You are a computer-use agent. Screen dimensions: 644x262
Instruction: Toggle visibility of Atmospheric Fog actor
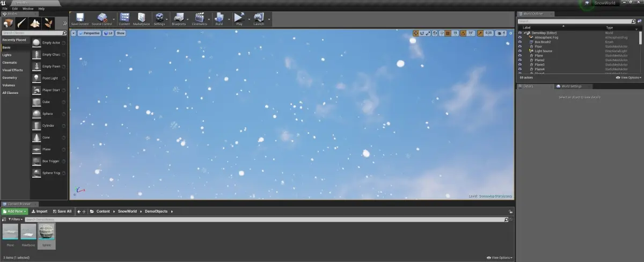[519, 38]
